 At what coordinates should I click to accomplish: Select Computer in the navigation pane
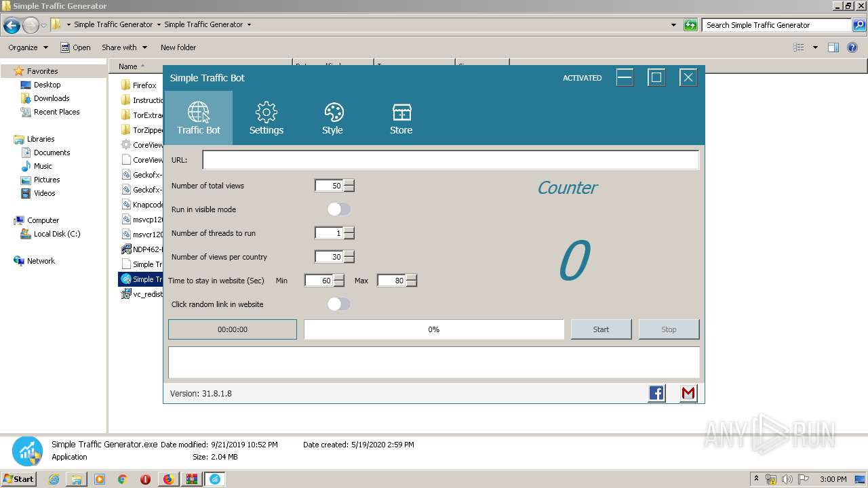coord(43,220)
